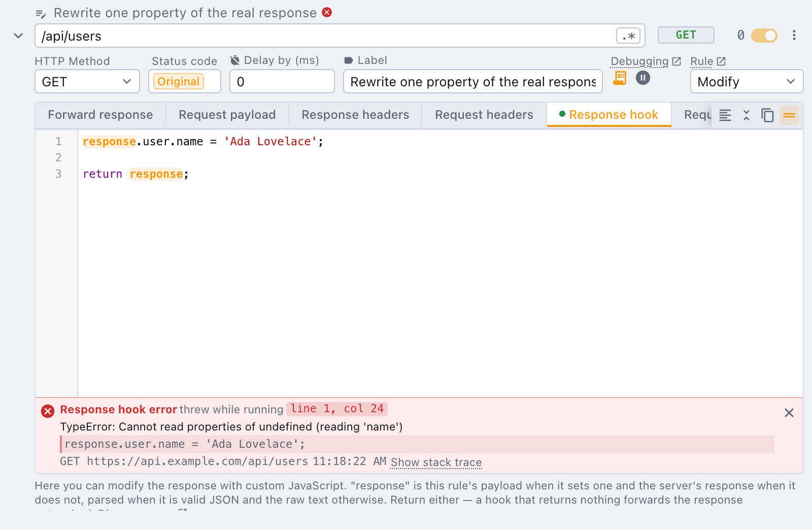
Task: Switch to the Request payload tab
Action: (x=227, y=115)
